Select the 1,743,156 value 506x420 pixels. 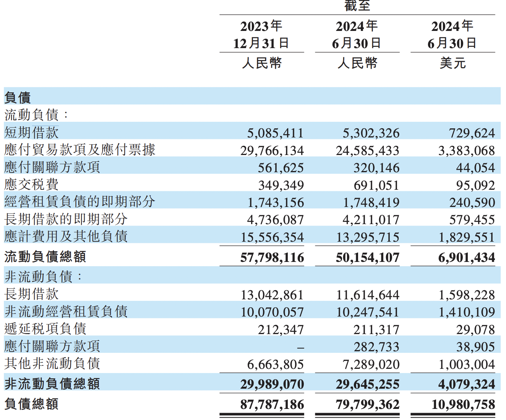tap(275, 203)
